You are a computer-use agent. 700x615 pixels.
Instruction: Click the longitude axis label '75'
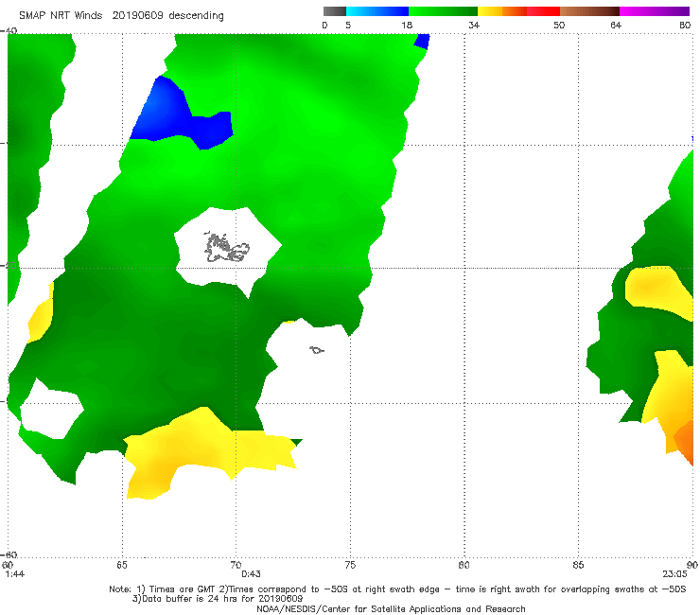[350, 565]
